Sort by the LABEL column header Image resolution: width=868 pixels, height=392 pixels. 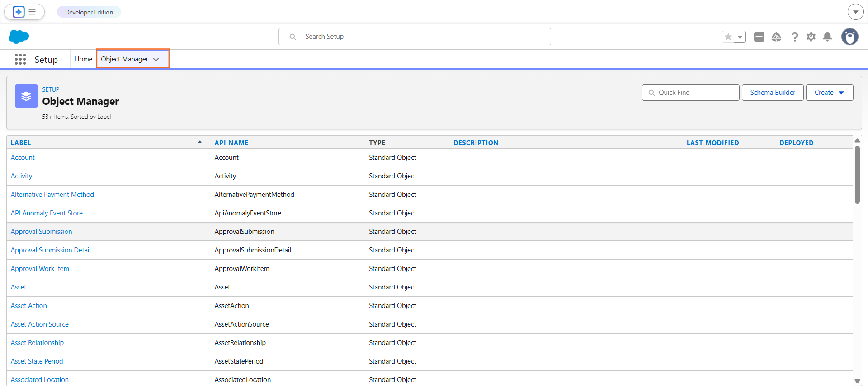21,143
